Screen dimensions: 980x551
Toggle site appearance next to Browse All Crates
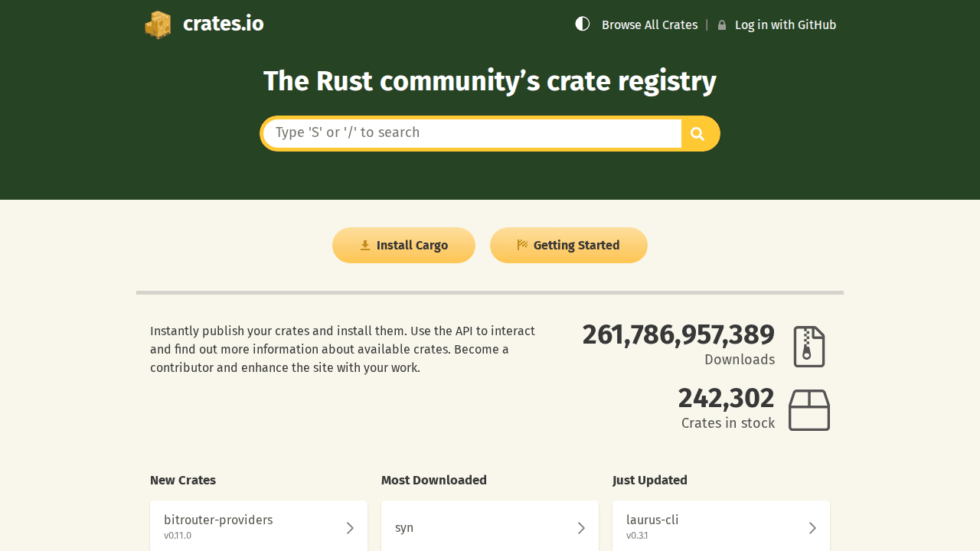click(x=583, y=23)
